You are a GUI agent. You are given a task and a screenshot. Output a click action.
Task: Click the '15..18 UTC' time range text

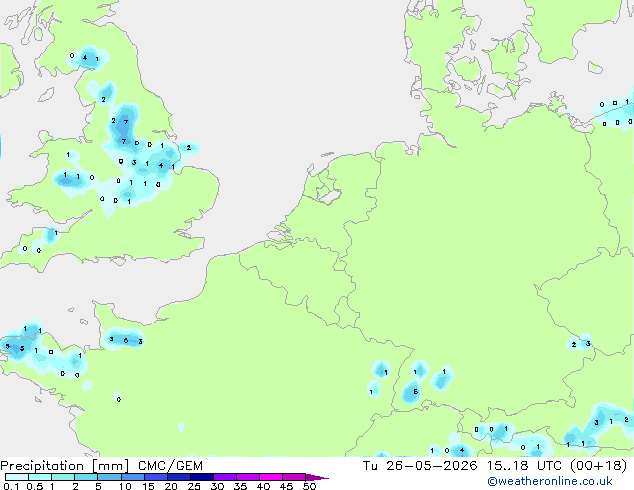(x=524, y=466)
